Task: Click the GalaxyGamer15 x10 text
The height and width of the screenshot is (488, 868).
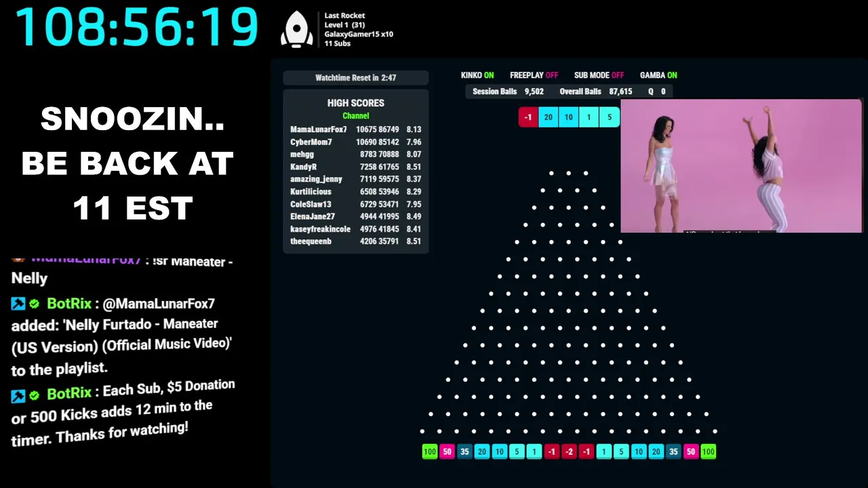Action: point(359,34)
